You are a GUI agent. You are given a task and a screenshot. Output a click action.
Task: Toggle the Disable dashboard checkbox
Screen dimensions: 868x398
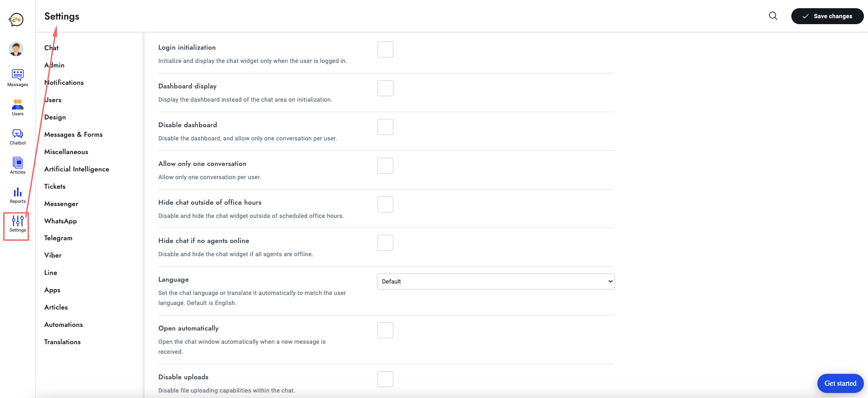coord(385,127)
